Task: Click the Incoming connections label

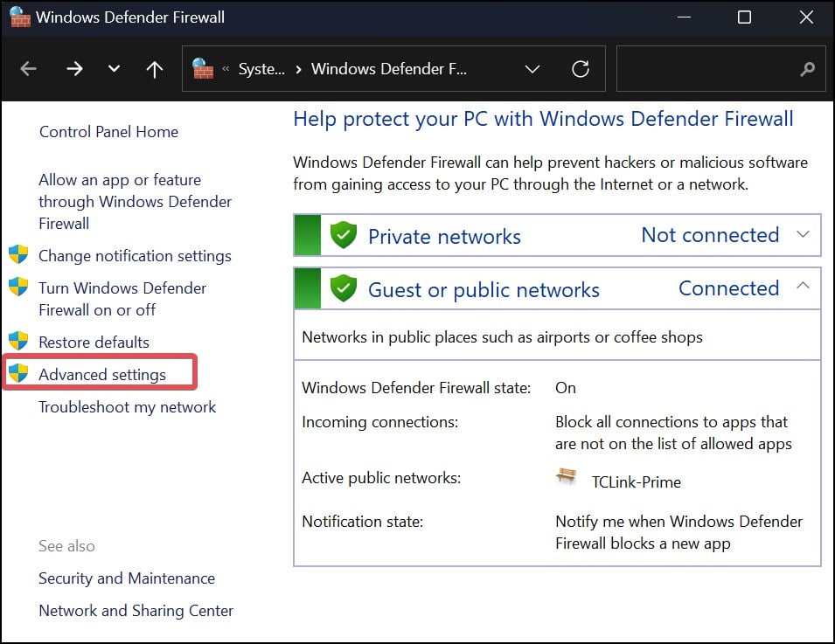Action: tap(380, 422)
